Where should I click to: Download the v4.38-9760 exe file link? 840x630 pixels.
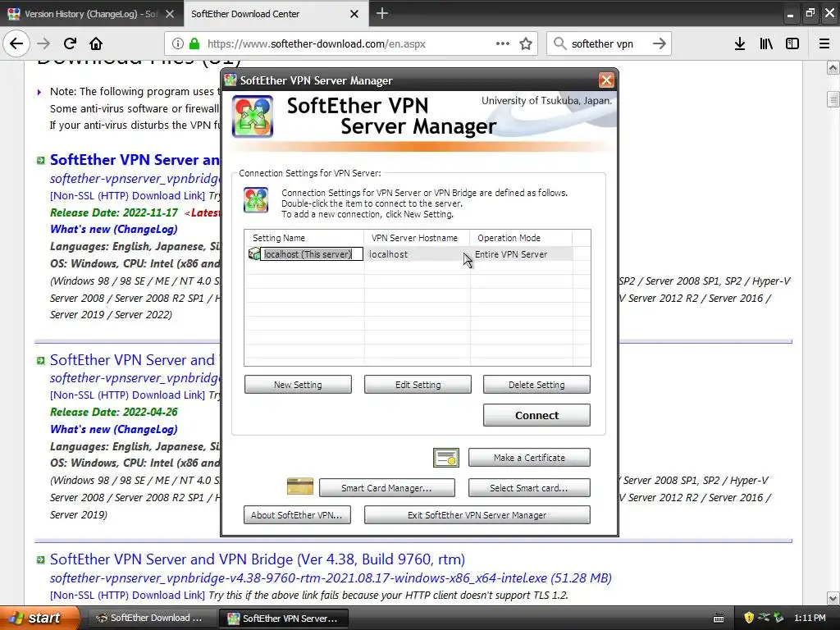pyautogui.click(x=331, y=578)
